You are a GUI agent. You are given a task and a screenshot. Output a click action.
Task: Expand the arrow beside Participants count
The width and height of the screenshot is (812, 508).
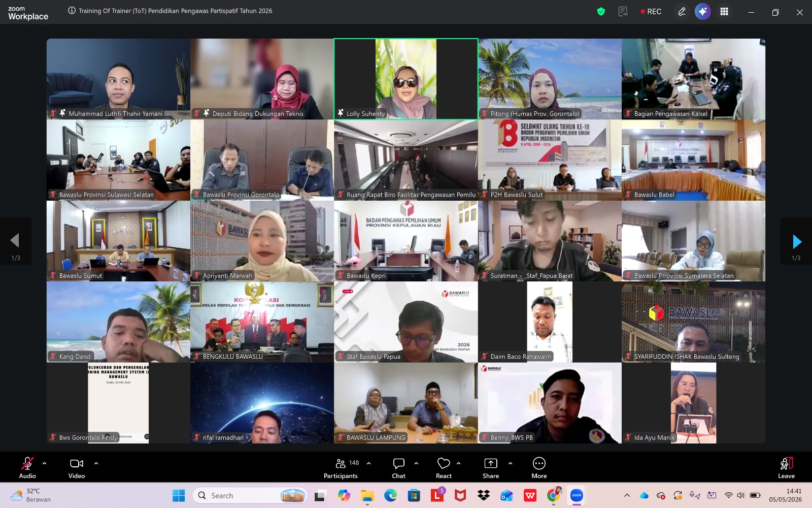[368, 463]
